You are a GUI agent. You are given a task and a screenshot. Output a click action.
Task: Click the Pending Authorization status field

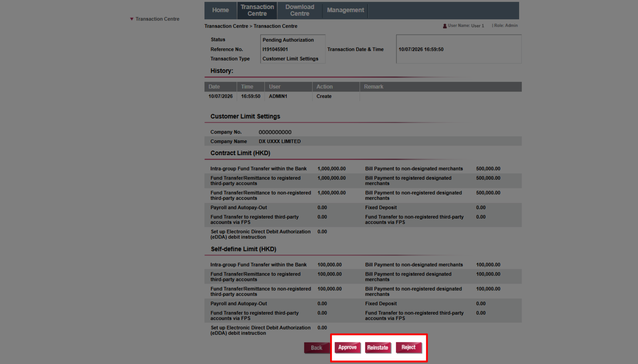[292, 40]
